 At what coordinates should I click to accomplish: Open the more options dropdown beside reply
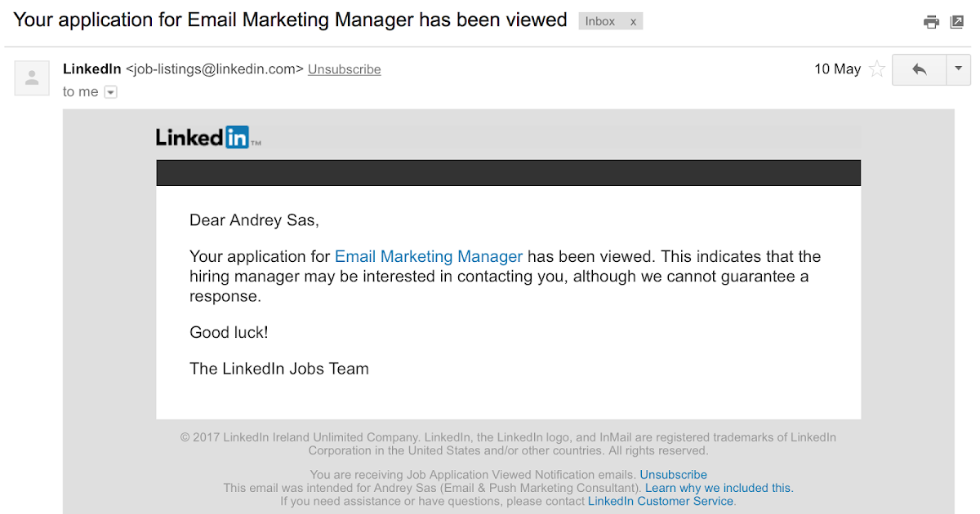(958, 69)
